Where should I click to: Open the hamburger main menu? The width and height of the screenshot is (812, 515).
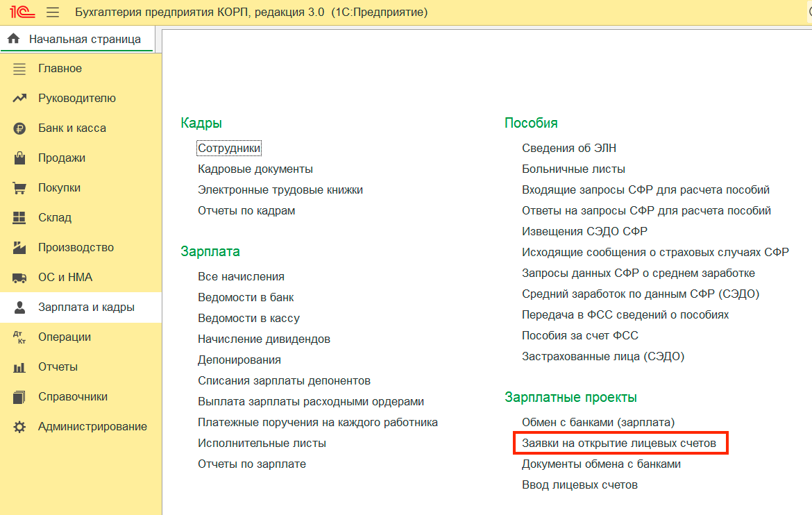53,12
